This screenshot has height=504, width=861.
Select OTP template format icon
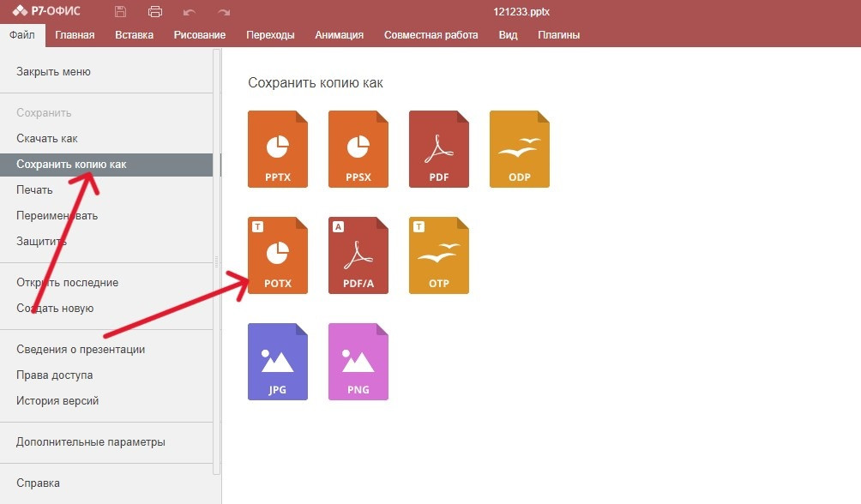(438, 255)
